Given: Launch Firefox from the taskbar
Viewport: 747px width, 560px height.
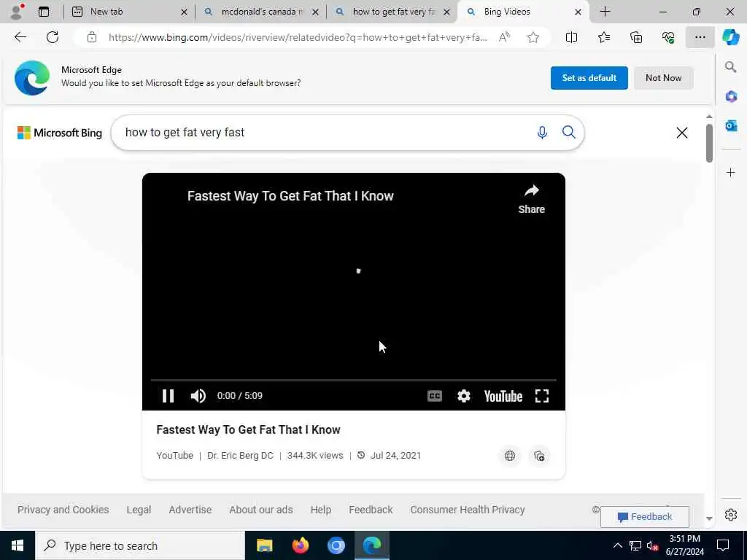Looking at the screenshot, I should pyautogui.click(x=300, y=545).
